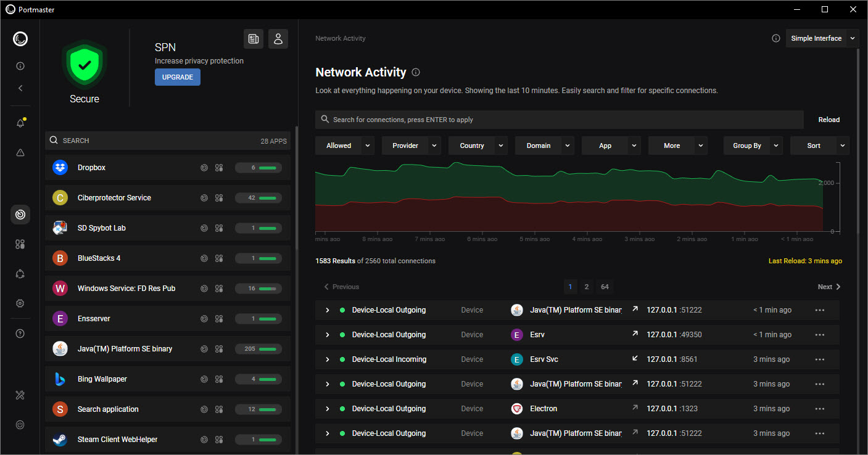Expand the Electron connection row
Screen dimensions: 868x455
click(328, 409)
